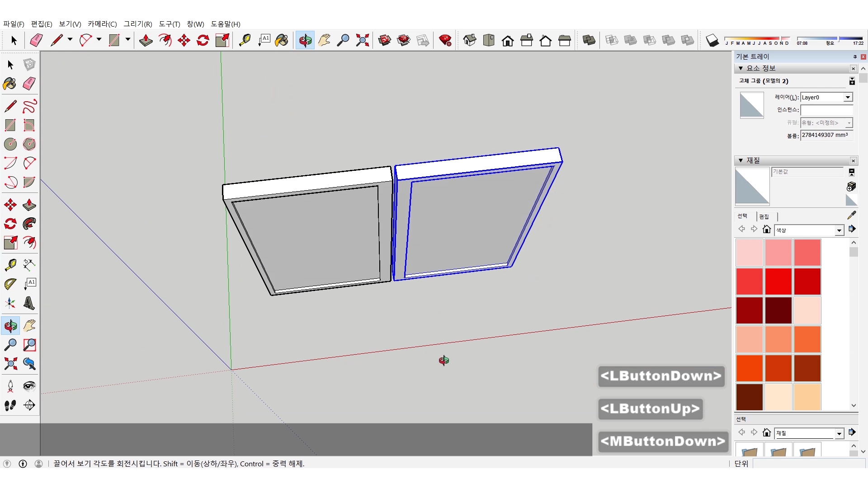Toggle the Element Info details button

point(852,81)
